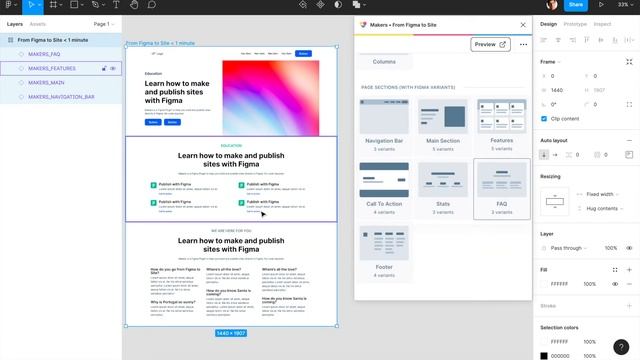This screenshot has width=640, height=360.
Task: Insert the Navigation Bar section
Action: [x=384, y=125]
